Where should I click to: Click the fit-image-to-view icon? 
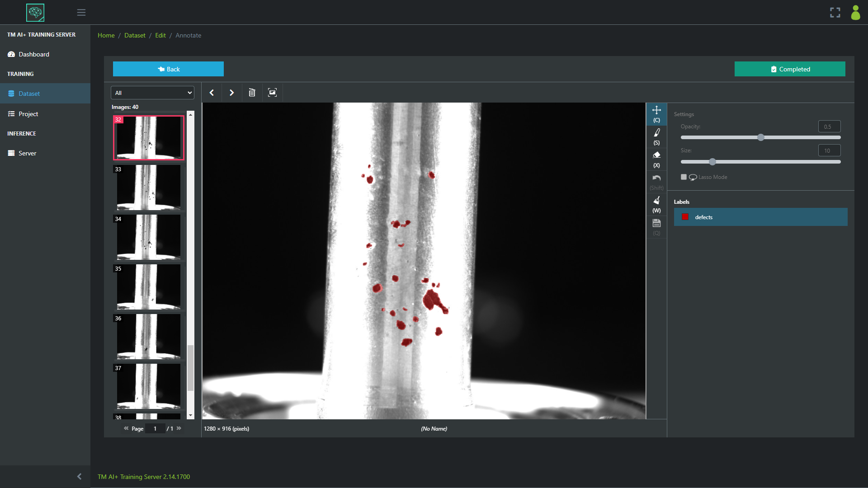pyautogui.click(x=272, y=93)
